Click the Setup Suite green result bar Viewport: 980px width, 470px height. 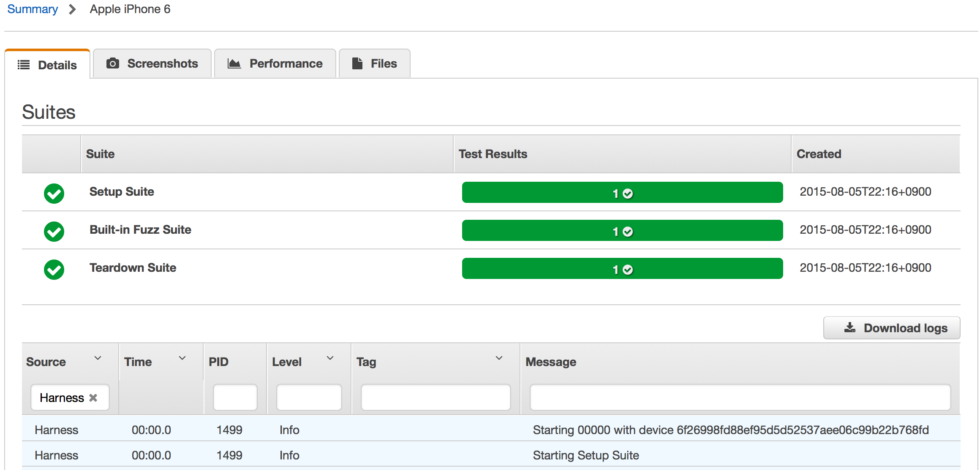click(622, 193)
